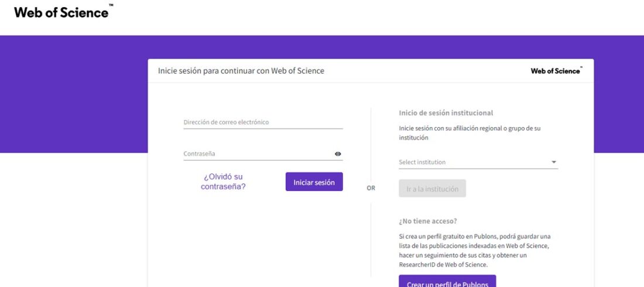
Task: Click the Inicio de sesión institucional heading
Action: pos(446,112)
